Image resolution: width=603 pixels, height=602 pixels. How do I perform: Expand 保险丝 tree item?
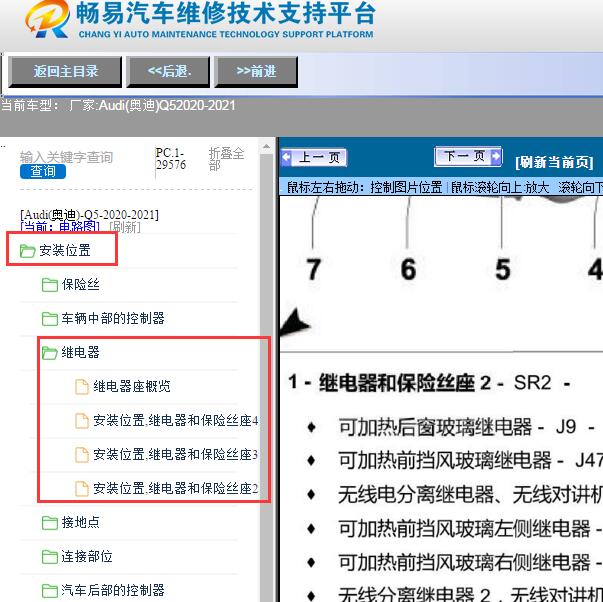click(x=80, y=285)
